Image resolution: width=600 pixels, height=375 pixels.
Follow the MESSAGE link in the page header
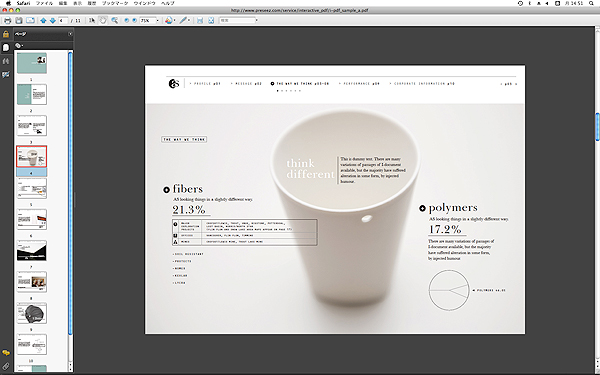click(x=246, y=83)
